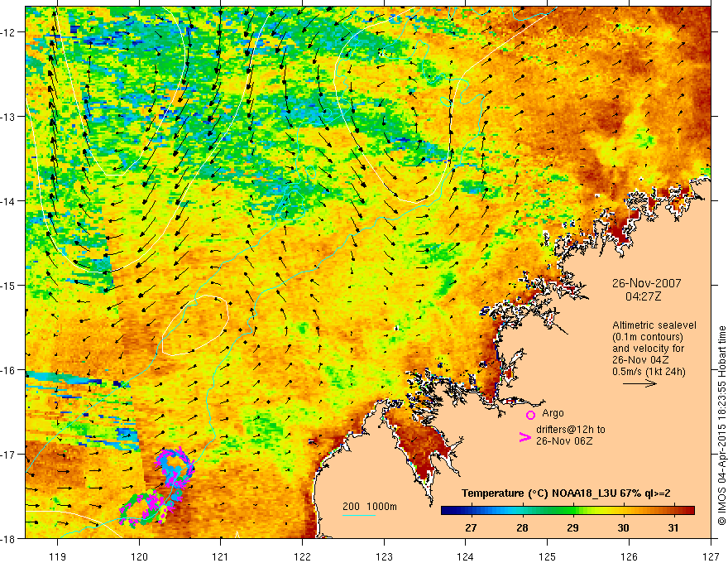Screen dimensions: 728x563
Task: Click the longitude axis label 122
Action: click(302, 556)
